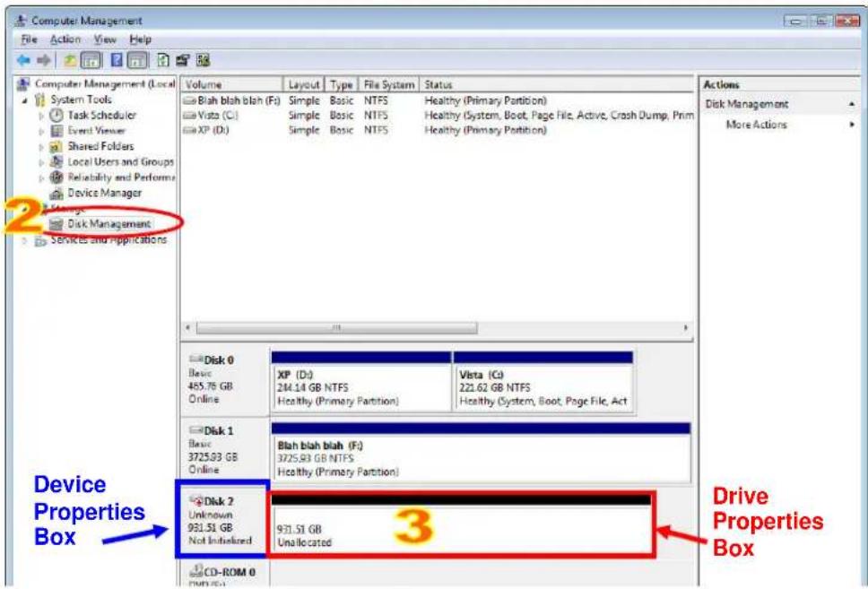The width and height of the screenshot is (868, 589).
Task: Expand the Shared Folders node
Action: pyautogui.click(x=41, y=147)
